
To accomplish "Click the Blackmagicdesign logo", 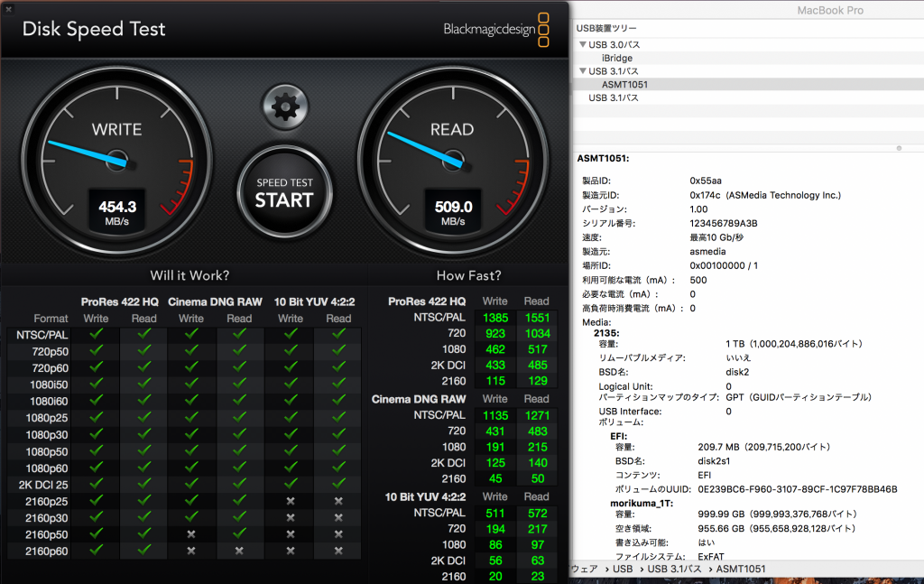I will (496, 30).
